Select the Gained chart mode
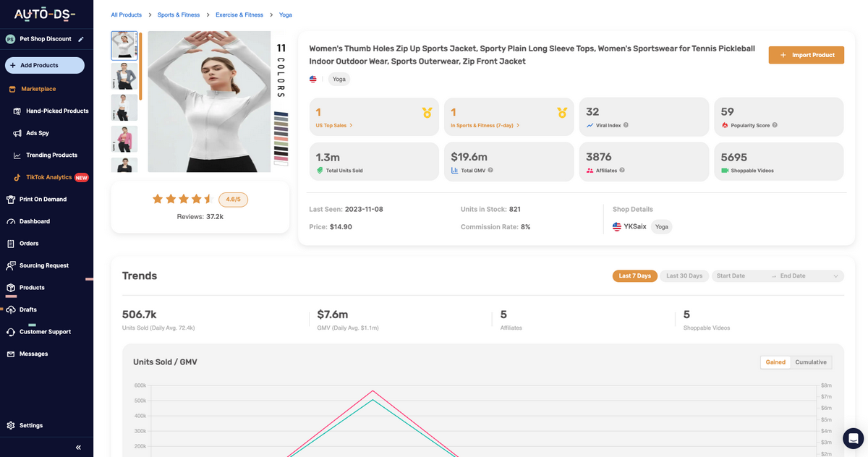This screenshot has height=457, width=868. [x=775, y=362]
